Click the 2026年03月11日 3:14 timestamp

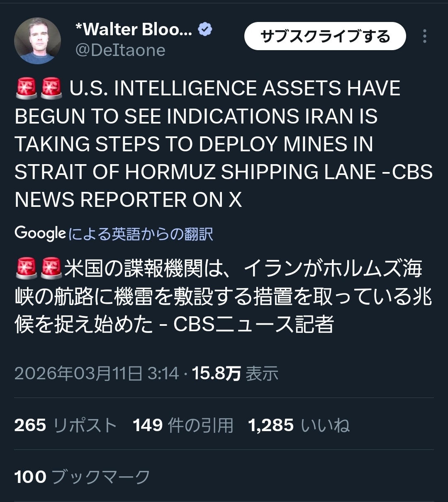[96, 373]
